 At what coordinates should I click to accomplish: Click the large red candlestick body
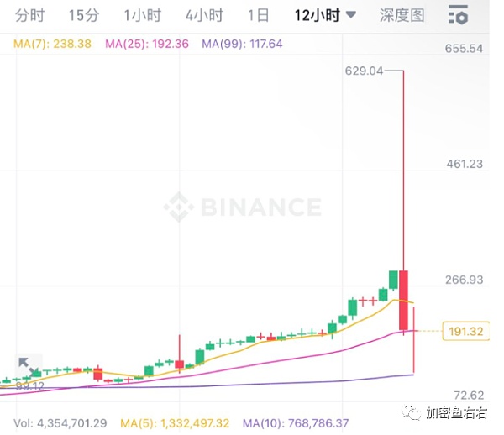404,300
